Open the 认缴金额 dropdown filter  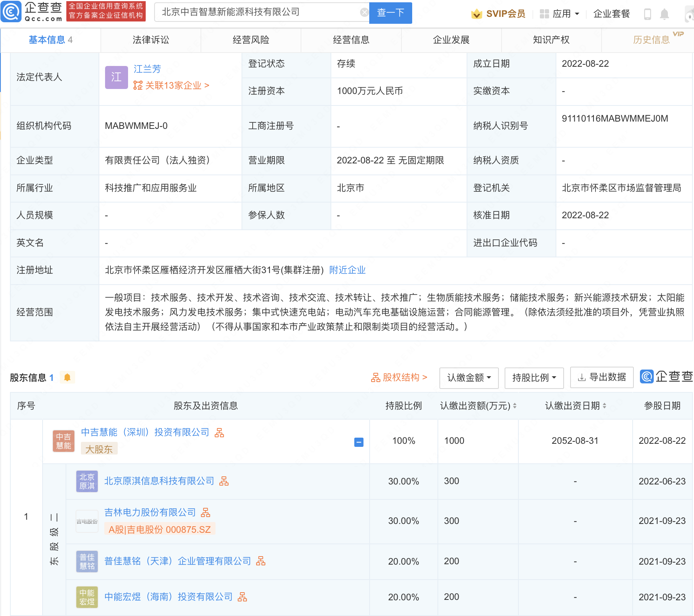pos(469,378)
